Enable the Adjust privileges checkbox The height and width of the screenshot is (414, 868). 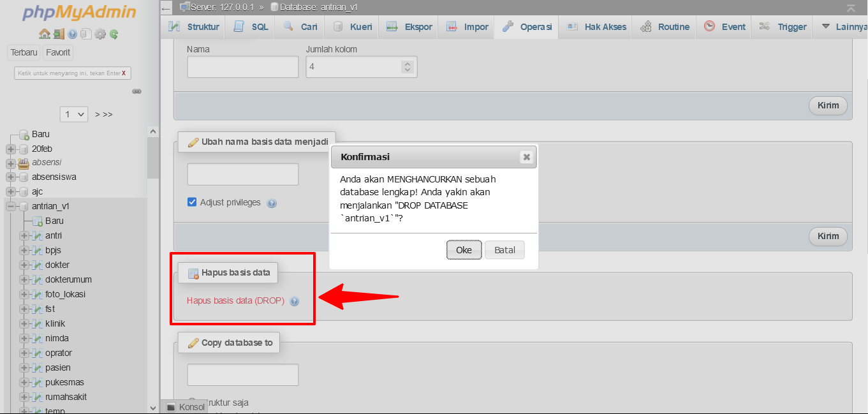[192, 202]
